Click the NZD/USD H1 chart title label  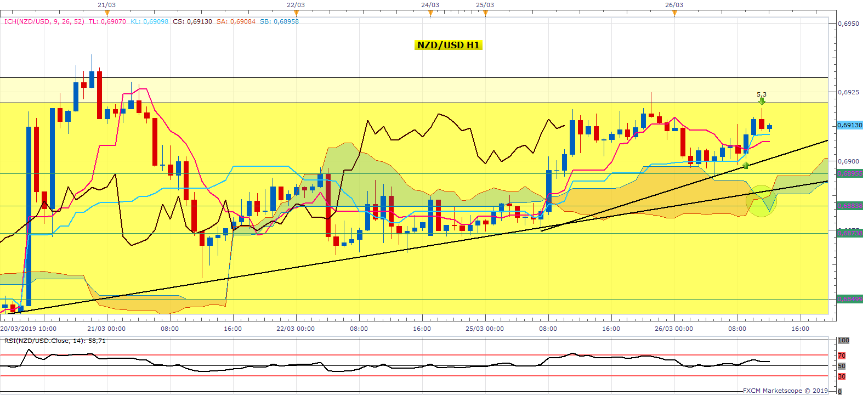tap(448, 45)
